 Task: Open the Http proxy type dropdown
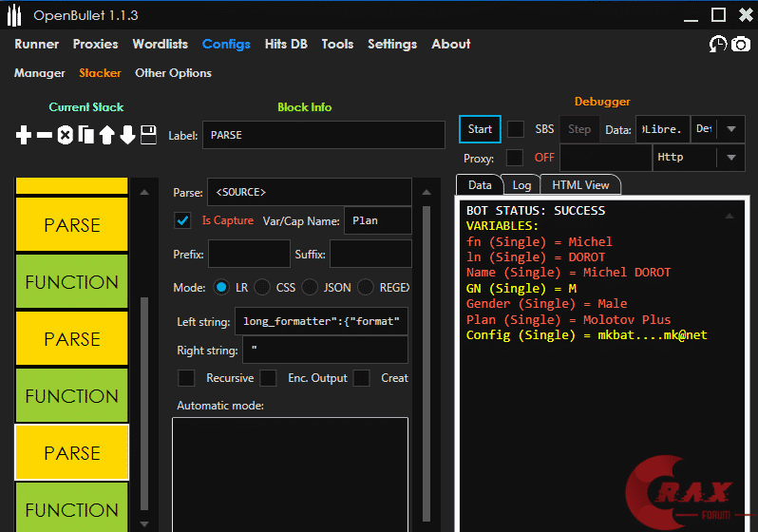pyautogui.click(x=730, y=158)
